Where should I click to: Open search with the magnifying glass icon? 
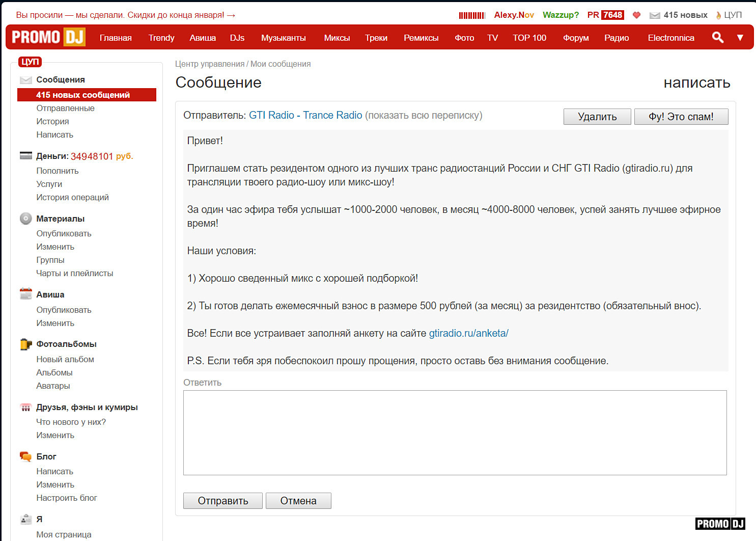click(x=717, y=37)
